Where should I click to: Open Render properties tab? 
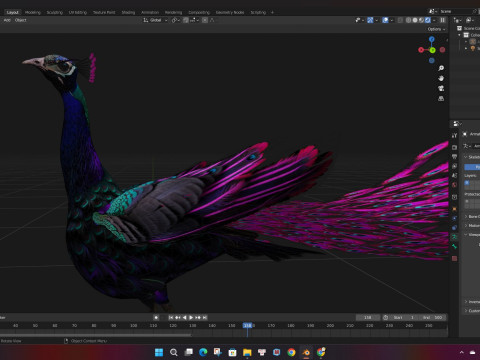tap(454, 147)
